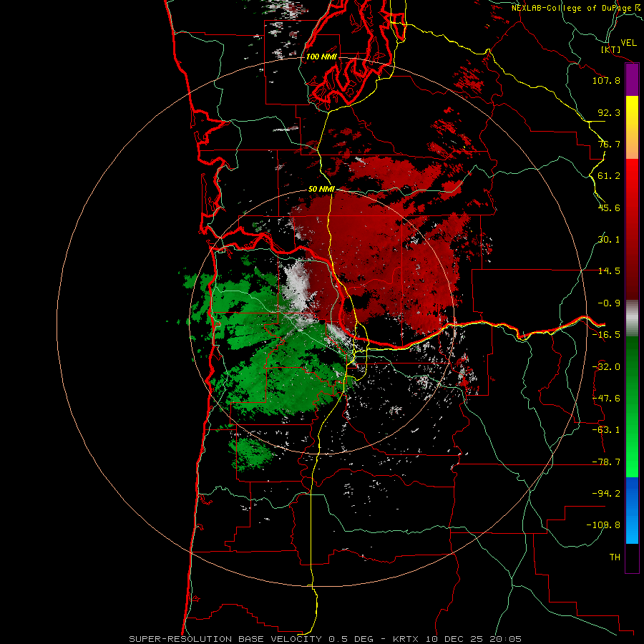Viewport: 644px width, 644px height.
Task: Click the 76.7 legend value
Action: [x=609, y=144]
